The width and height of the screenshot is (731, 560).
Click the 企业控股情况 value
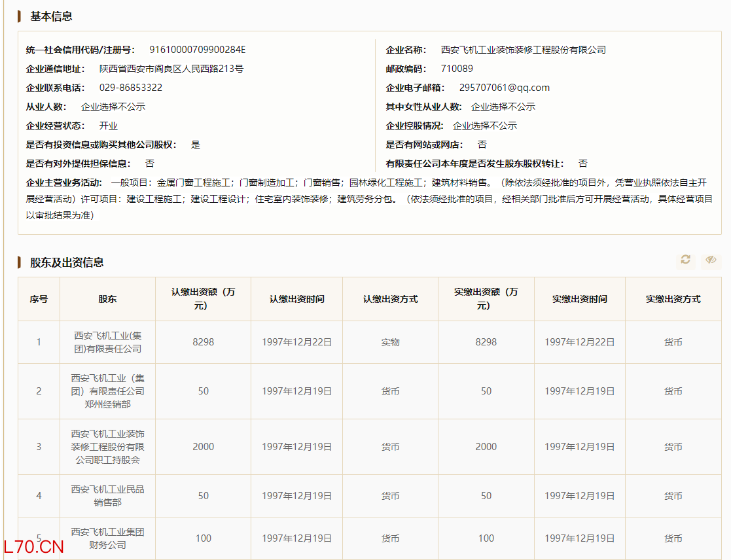point(484,126)
